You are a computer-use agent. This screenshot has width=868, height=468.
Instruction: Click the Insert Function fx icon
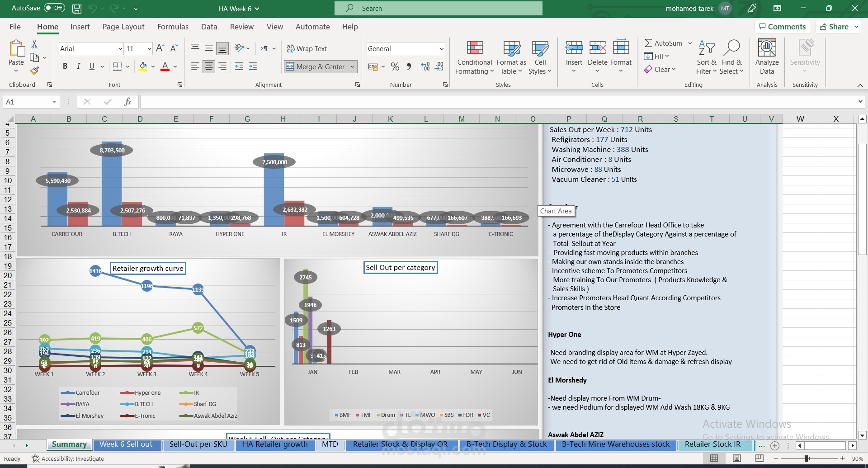point(127,102)
